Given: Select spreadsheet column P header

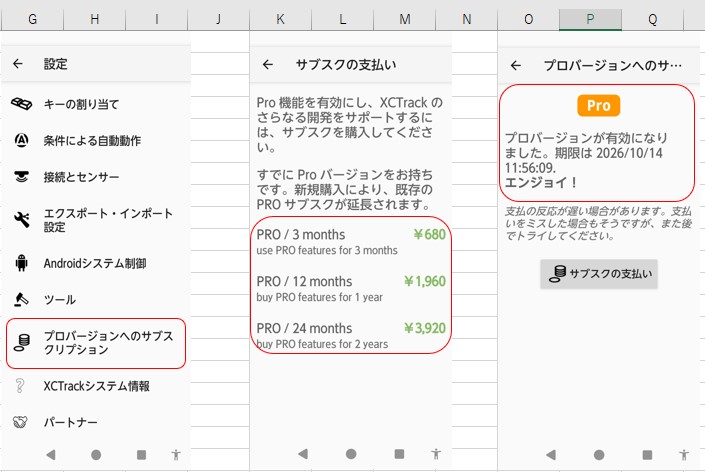Looking at the screenshot, I should [590, 19].
